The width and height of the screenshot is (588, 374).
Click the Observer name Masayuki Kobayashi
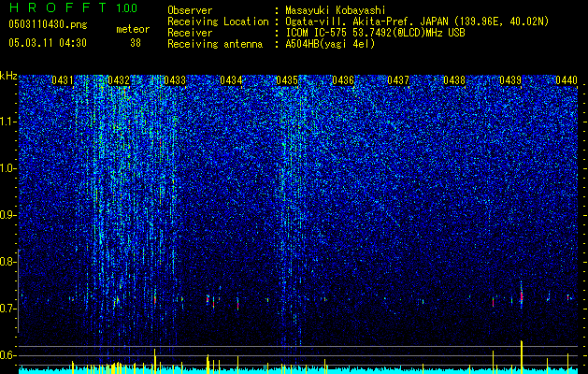click(336, 10)
